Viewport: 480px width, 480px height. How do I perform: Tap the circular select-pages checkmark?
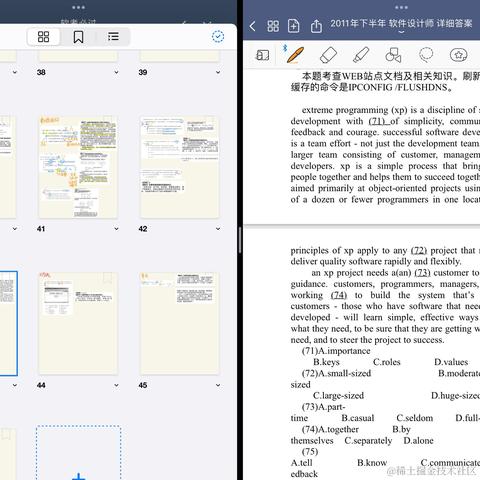click(x=218, y=36)
